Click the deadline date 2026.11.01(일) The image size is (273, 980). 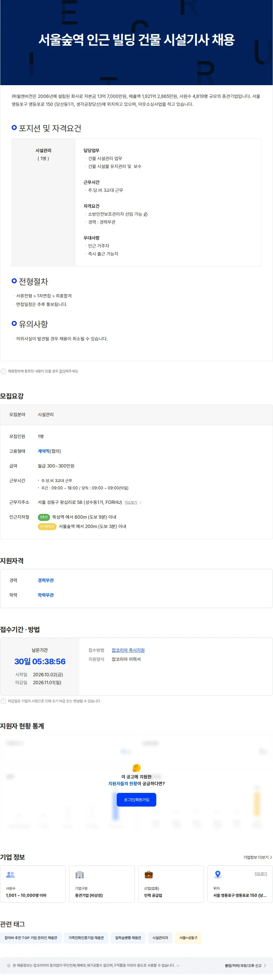click(47, 682)
